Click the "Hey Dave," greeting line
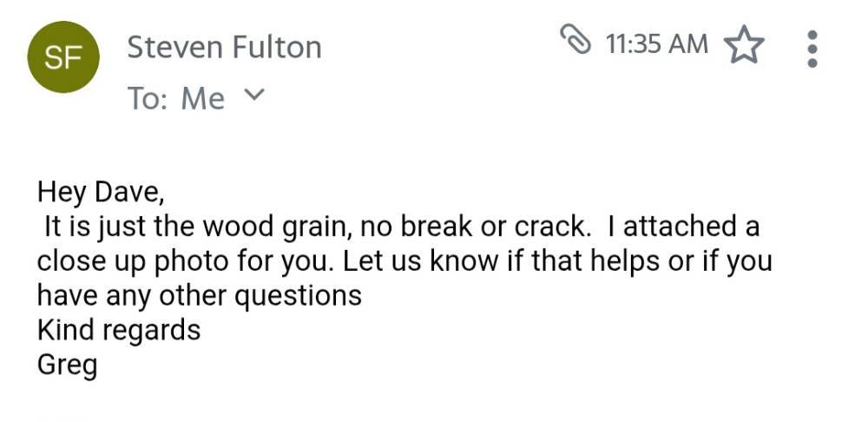The width and height of the screenshot is (868, 422). [x=101, y=192]
